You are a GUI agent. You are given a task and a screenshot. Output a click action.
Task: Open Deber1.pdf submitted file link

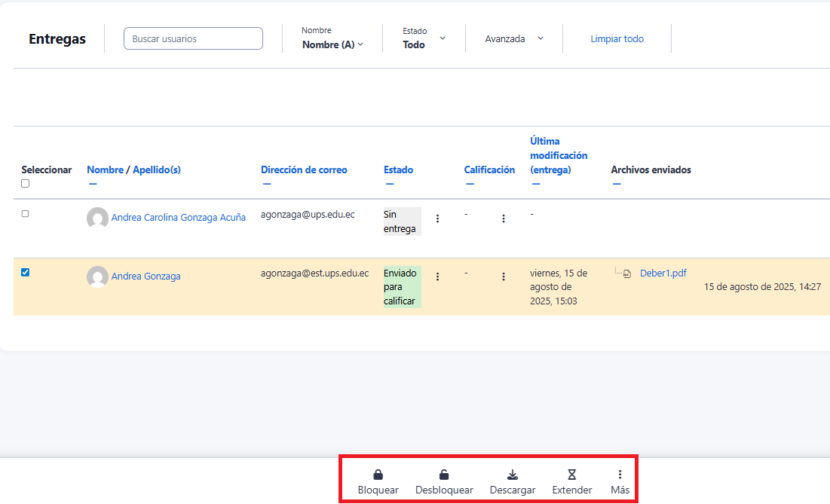(663, 273)
